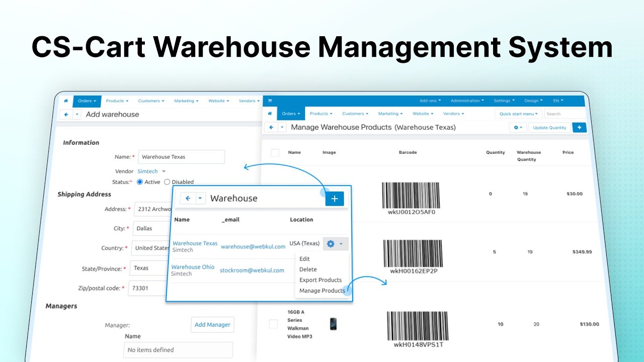Open the Administration menu in top bar
Viewport: 644px width, 362px height.
467,101
